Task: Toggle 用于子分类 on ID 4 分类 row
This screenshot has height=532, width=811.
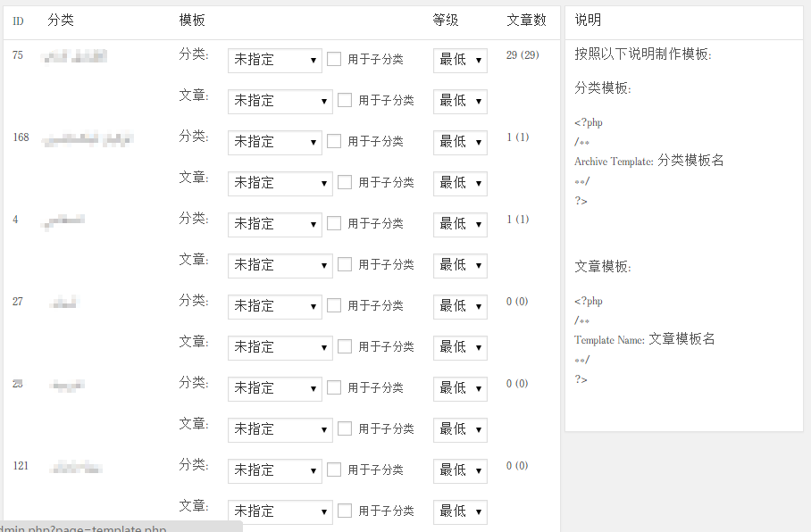Action: (334, 223)
